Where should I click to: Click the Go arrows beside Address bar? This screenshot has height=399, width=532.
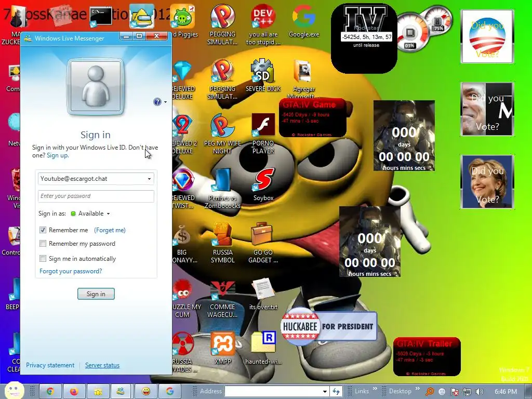click(336, 392)
